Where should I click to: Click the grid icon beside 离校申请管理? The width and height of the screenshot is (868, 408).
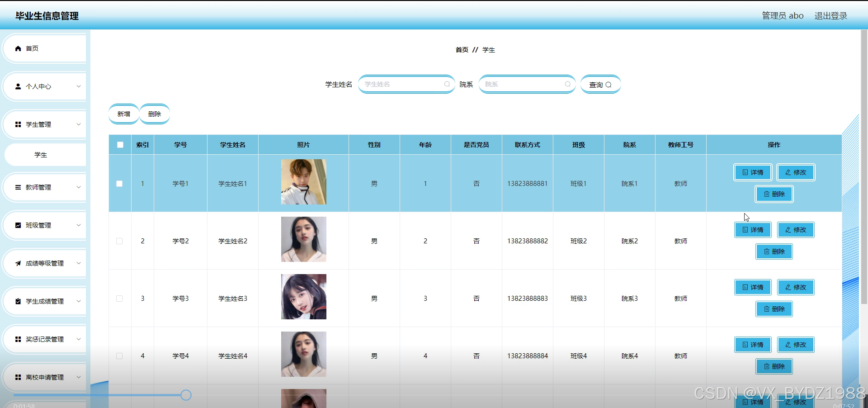coord(18,377)
